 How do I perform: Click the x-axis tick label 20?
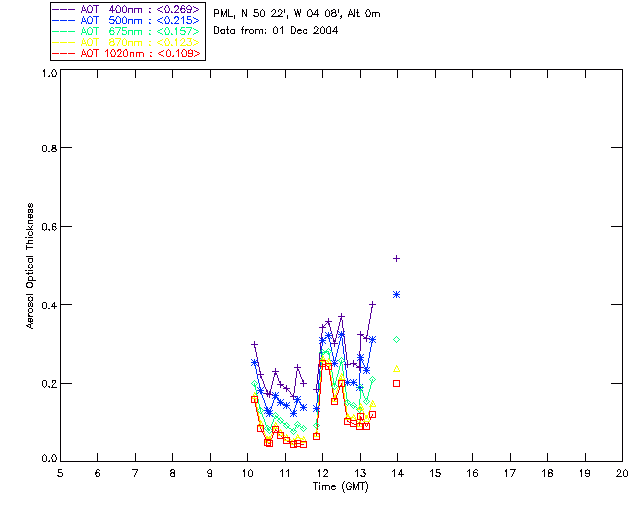tap(622, 473)
